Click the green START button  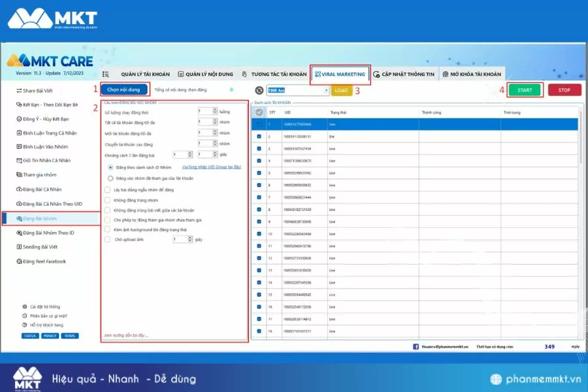[525, 90]
